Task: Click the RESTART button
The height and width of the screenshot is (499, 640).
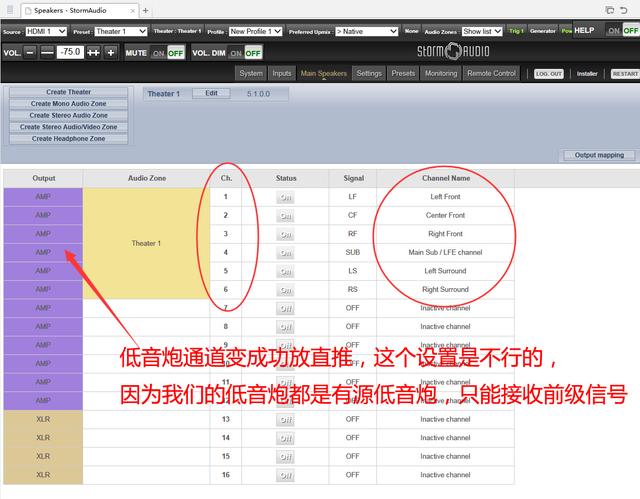Action: (x=625, y=74)
